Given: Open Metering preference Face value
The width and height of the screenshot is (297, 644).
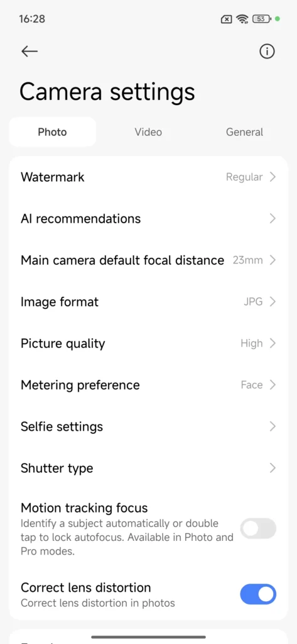Looking at the screenshot, I should 252,385.
